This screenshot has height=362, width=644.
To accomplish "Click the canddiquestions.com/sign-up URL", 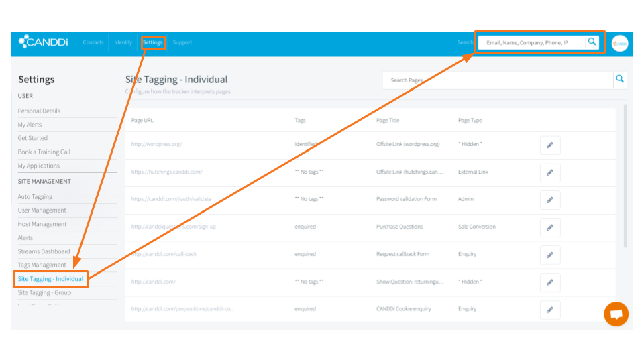I will 173,227.
